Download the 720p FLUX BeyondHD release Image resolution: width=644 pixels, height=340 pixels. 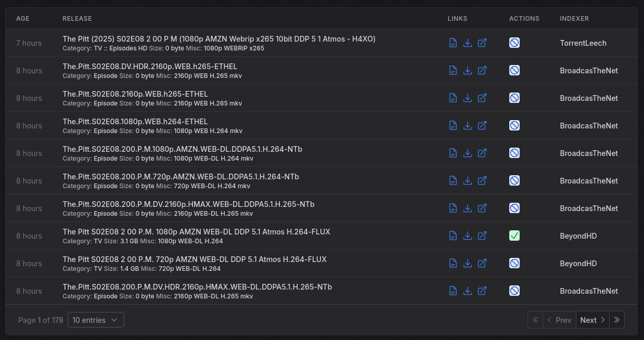[468, 263]
